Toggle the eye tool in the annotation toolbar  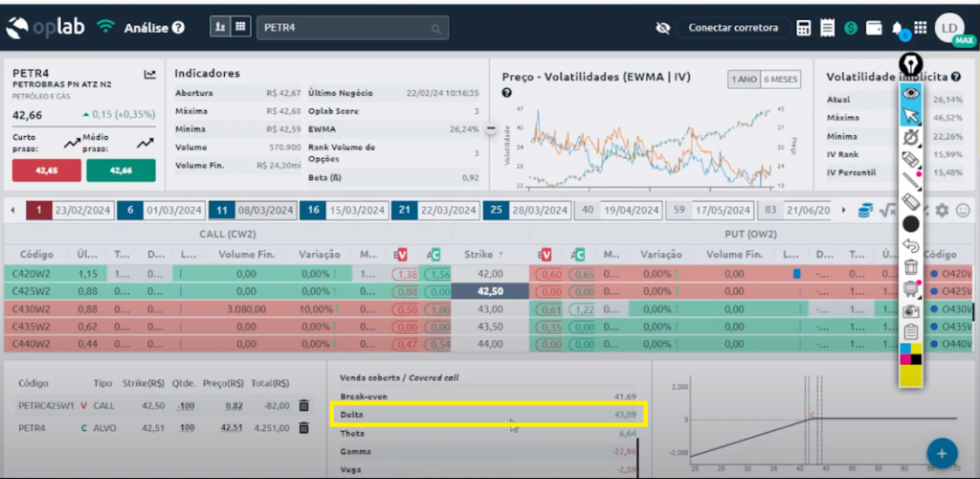pyautogui.click(x=911, y=93)
